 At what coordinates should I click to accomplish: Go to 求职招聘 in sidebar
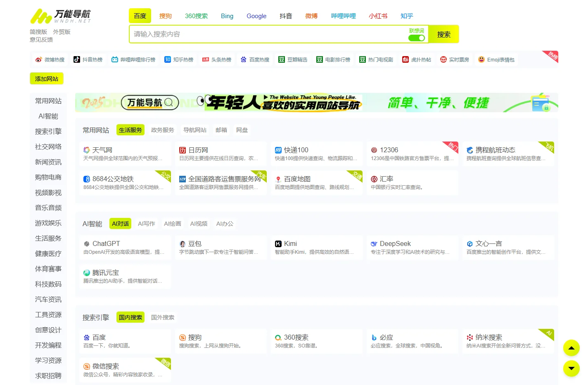(x=48, y=376)
